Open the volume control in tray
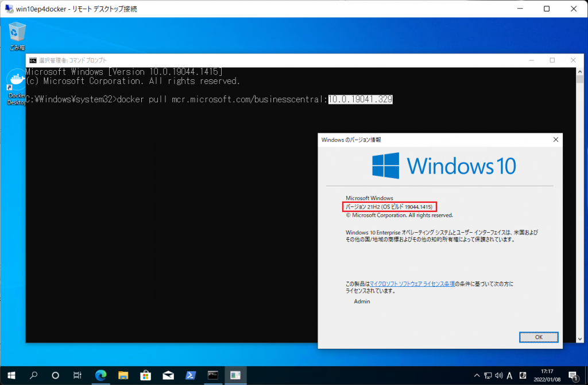Screen dimensions: 588x385 click(499, 375)
